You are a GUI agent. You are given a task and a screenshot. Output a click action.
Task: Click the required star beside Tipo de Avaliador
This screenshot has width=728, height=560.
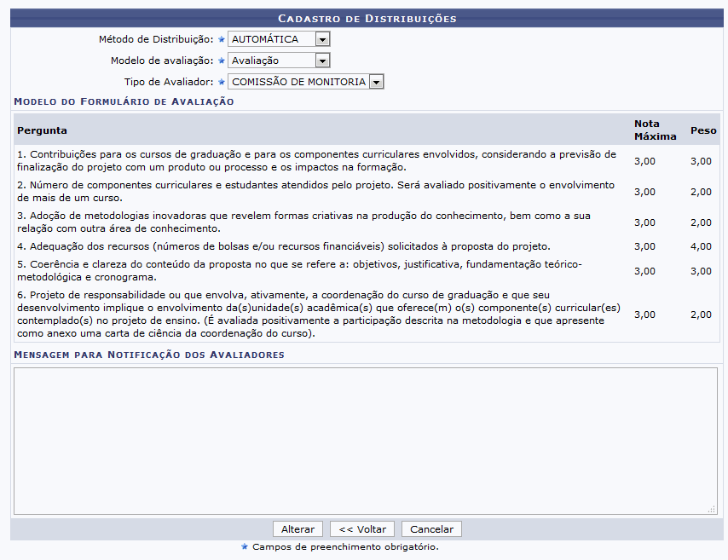click(222, 82)
